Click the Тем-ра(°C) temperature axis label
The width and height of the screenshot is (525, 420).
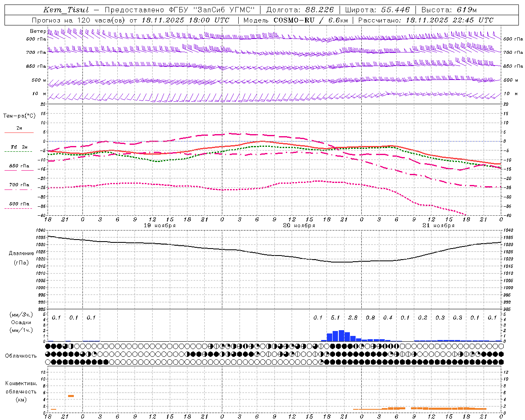pyautogui.click(x=19, y=116)
